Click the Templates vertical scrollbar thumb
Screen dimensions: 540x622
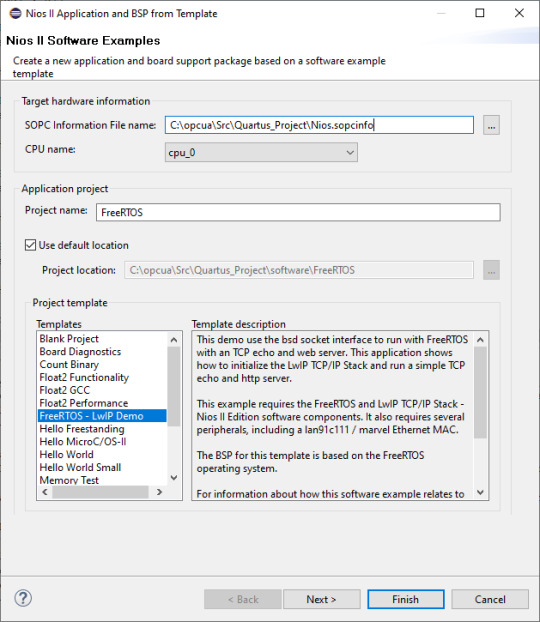coord(174,386)
